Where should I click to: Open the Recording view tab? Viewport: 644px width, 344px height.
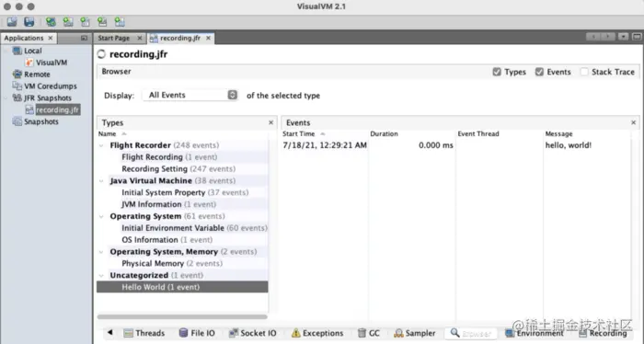click(x=604, y=333)
